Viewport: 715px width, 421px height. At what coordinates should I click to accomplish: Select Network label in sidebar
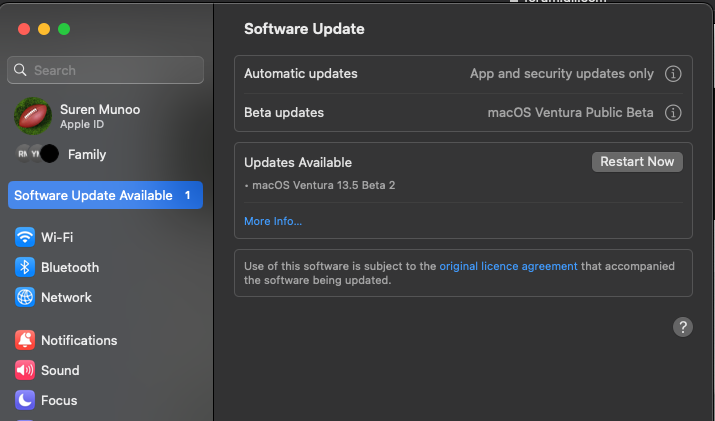click(x=66, y=297)
